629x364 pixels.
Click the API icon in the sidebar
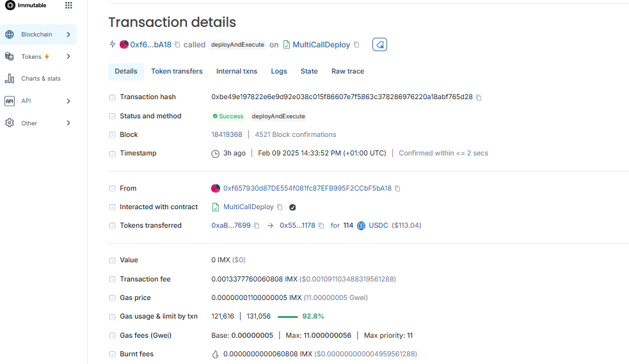tap(10, 101)
